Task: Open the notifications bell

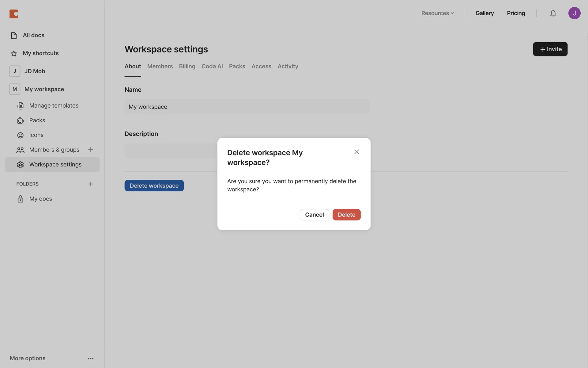Action: (x=553, y=13)
